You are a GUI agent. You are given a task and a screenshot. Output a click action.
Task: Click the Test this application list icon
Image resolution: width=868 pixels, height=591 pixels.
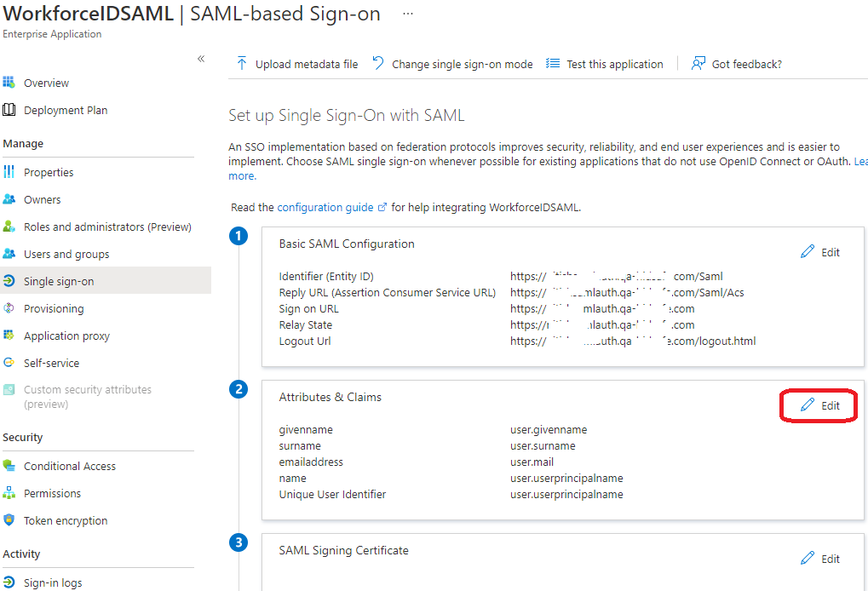pyautogui.click(x=553, y=63)
